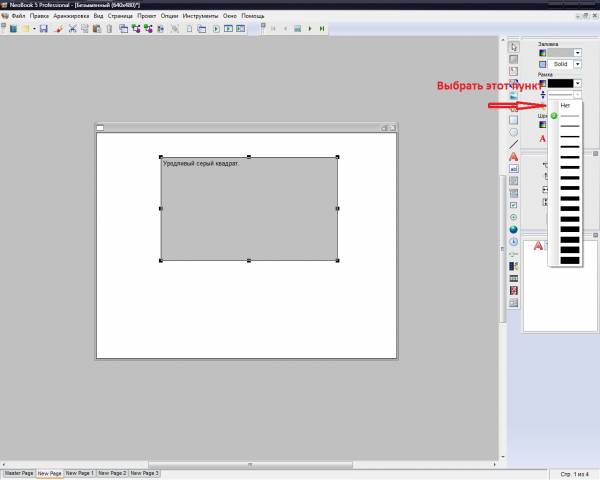Click the clock timer tool icon
The height and width of the screenshot is (480, 600).
point(514,241)
